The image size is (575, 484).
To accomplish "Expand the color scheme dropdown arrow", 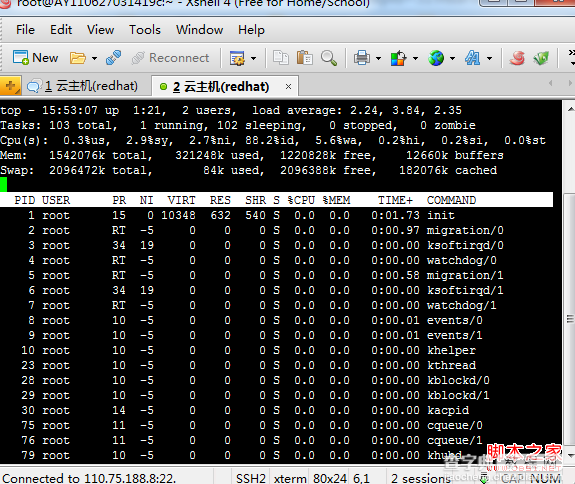I will point(415,58).
